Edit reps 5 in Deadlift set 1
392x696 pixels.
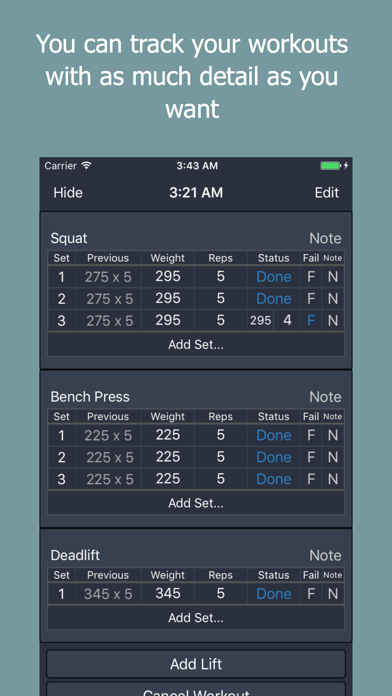(x=221, y=594)
